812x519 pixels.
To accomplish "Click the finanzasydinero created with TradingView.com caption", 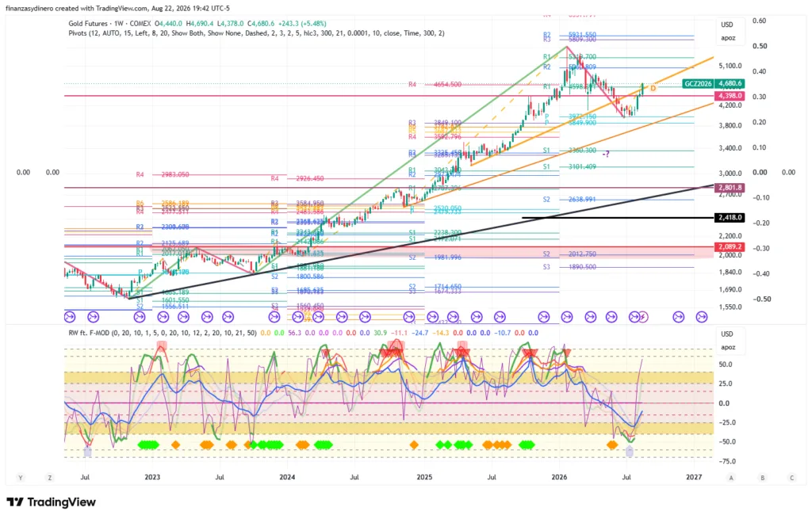I will point(117,8).
